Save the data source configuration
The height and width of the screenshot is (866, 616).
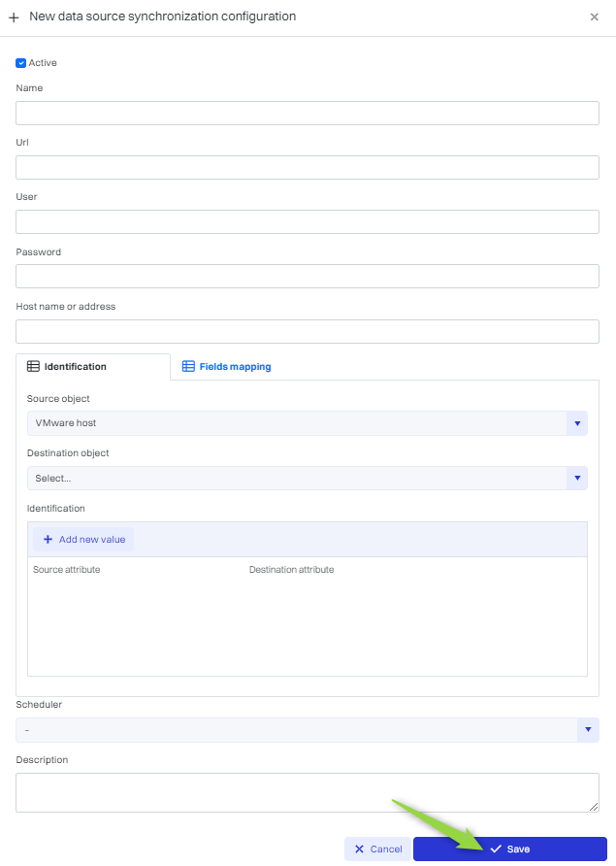[509, 849]
